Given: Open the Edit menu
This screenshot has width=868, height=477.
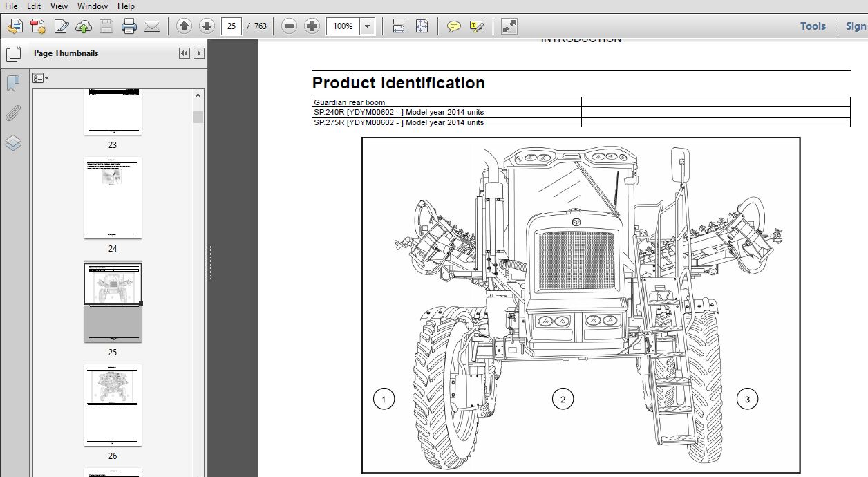Looking at the screenshot, I should 33,6.
